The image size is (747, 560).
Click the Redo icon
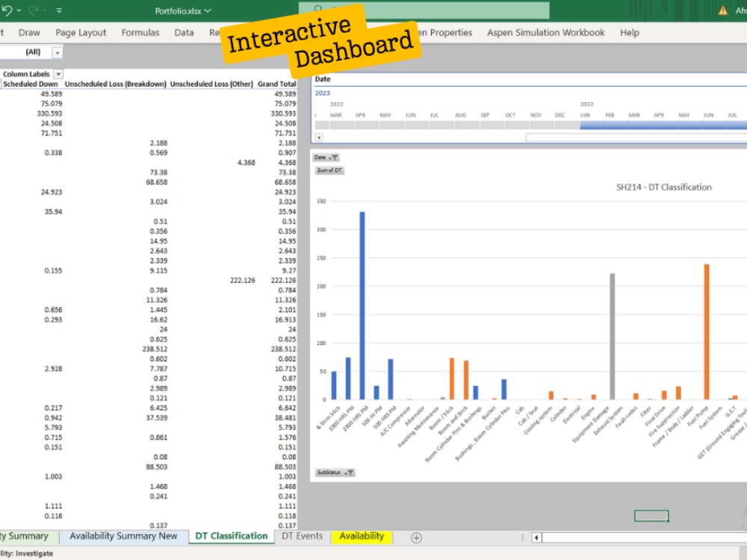tap(34, 10)
